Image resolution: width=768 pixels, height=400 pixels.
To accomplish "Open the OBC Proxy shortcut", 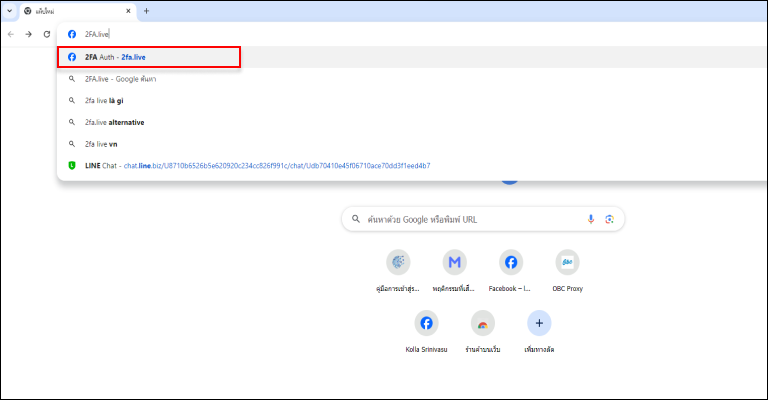I will (567, 270).
